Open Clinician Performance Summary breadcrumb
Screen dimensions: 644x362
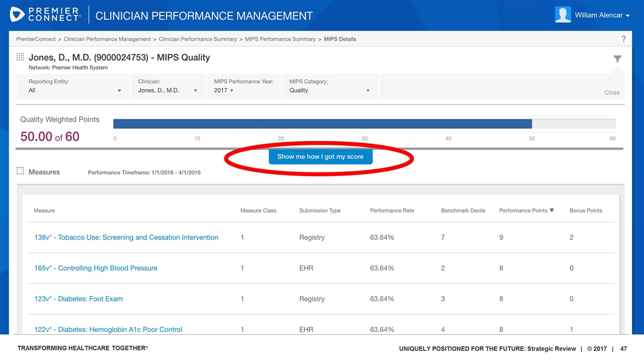point(198,39)
